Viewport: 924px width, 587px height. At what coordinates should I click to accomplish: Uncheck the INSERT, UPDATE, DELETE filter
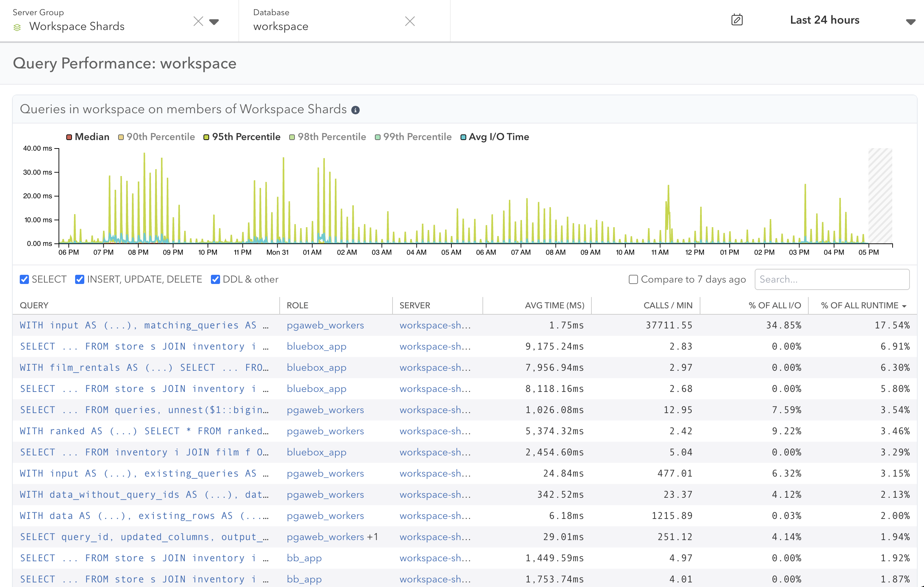(x=79, y=279)
